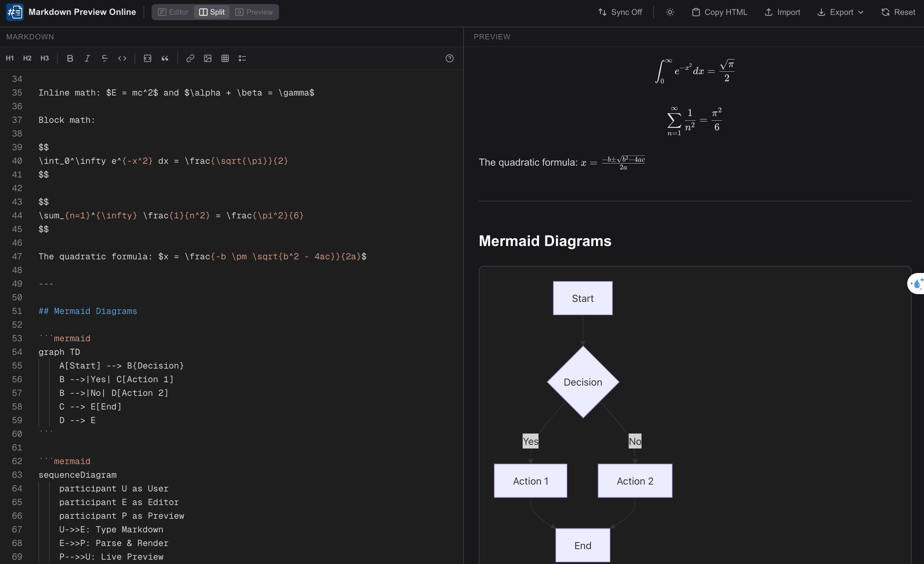Click the Copy HTML button
Image resolution: width=924 pixels, height=564 pixels.
pyautogui.click(x=718, y=12)
